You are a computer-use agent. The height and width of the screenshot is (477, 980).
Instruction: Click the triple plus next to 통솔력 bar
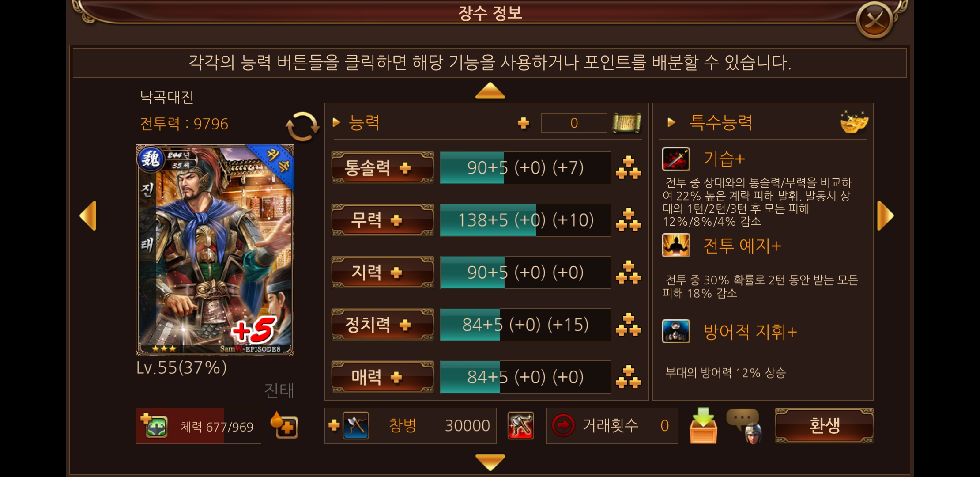628,167
